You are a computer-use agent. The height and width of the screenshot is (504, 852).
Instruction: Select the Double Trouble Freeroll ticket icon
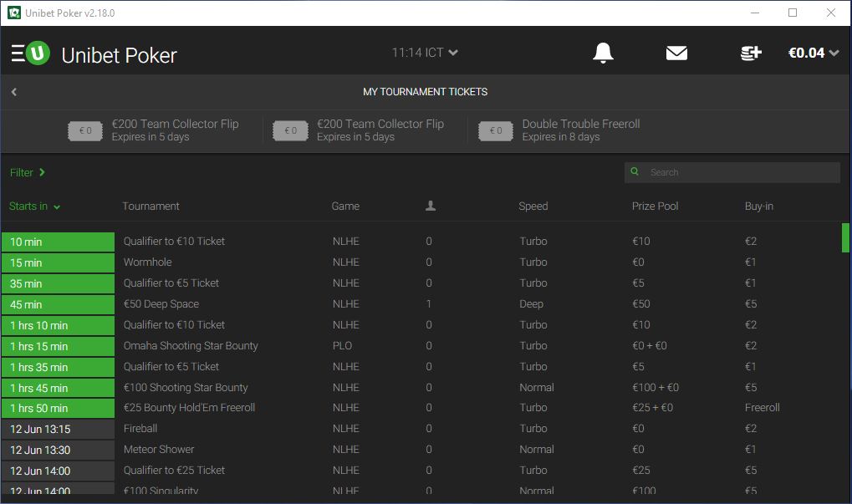(496, 131)
